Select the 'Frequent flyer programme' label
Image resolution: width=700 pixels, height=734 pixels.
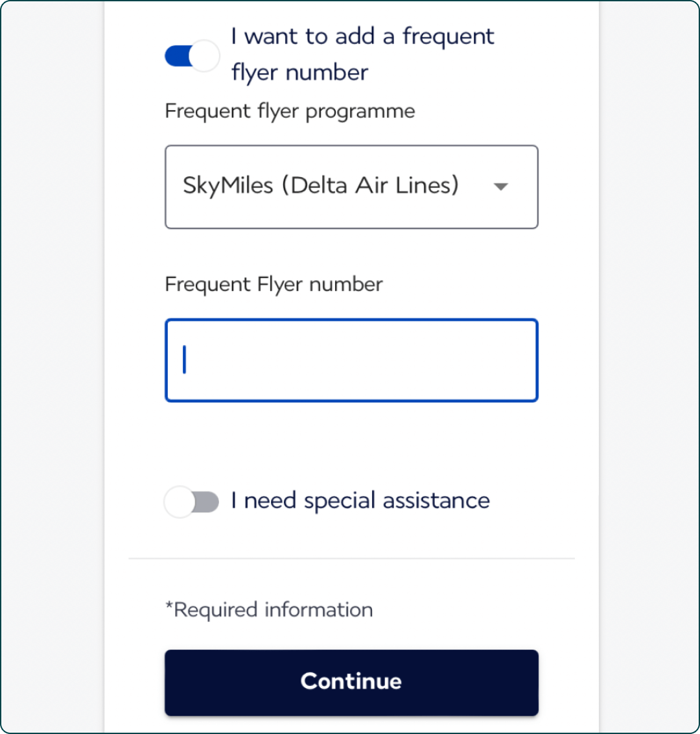(x=290, y=112)
